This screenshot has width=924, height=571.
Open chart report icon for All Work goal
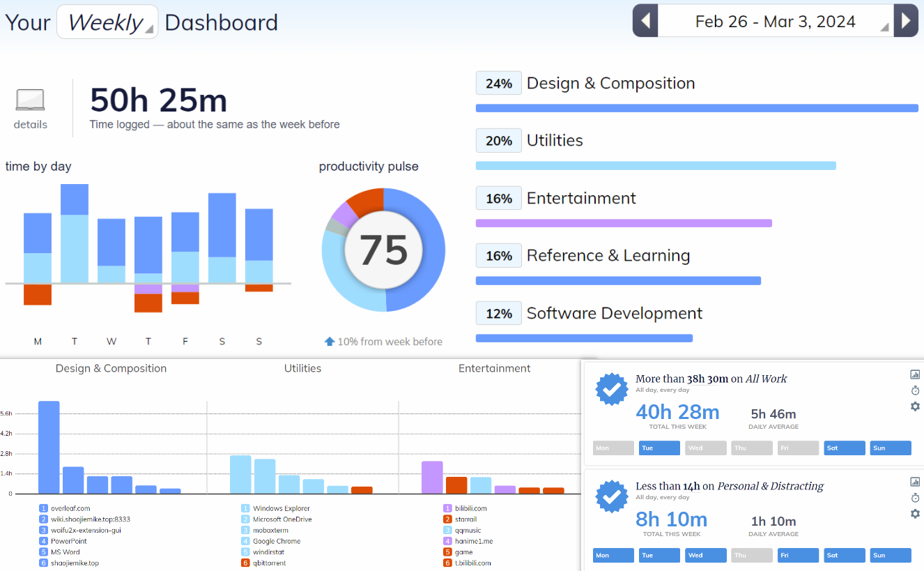coord(915,374)
